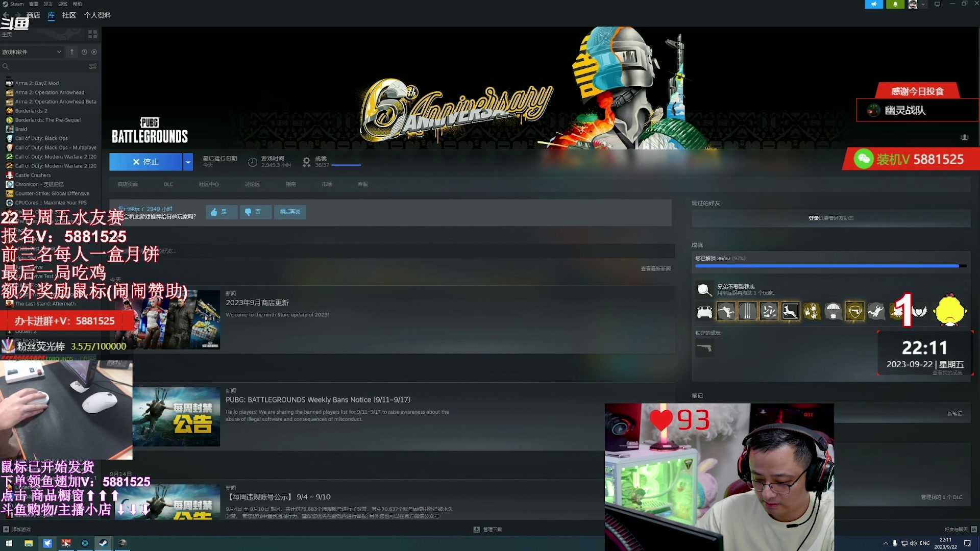Viewport: 980px width, 551px height.
Task: Click the 36/37 achievements progress bar
Action: [x=346, y=165]
